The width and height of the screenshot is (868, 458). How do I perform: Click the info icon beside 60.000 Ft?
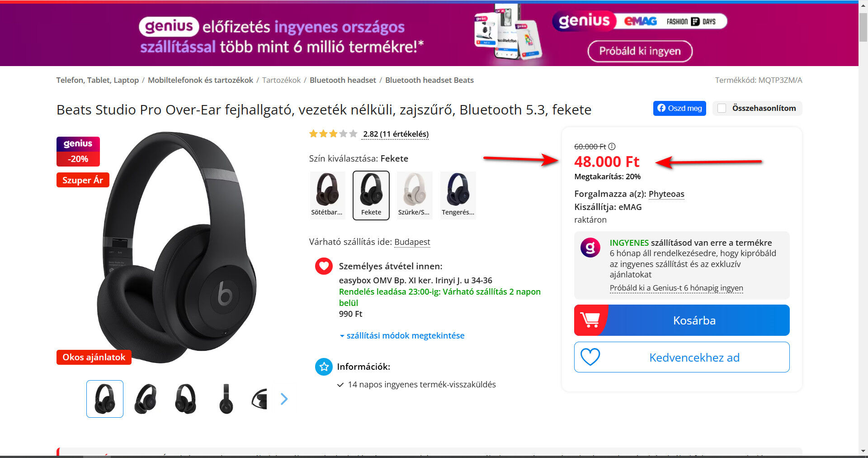click(612, 146)
